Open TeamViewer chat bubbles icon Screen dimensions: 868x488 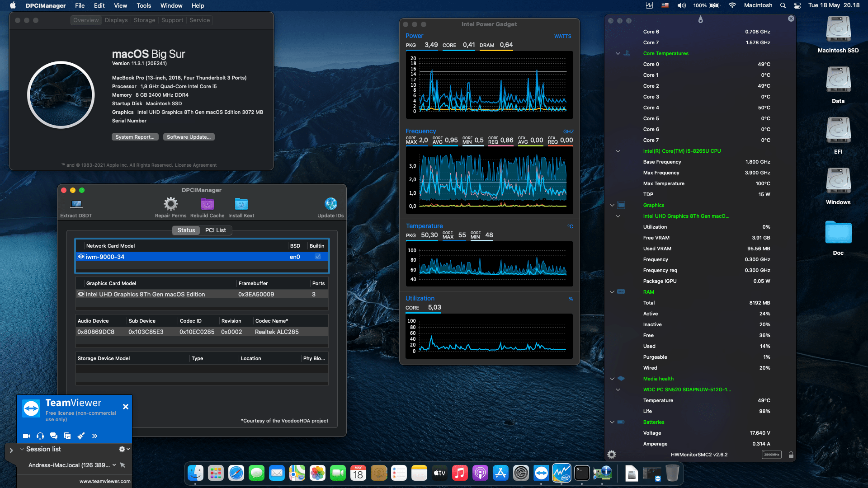coord(54,436)
